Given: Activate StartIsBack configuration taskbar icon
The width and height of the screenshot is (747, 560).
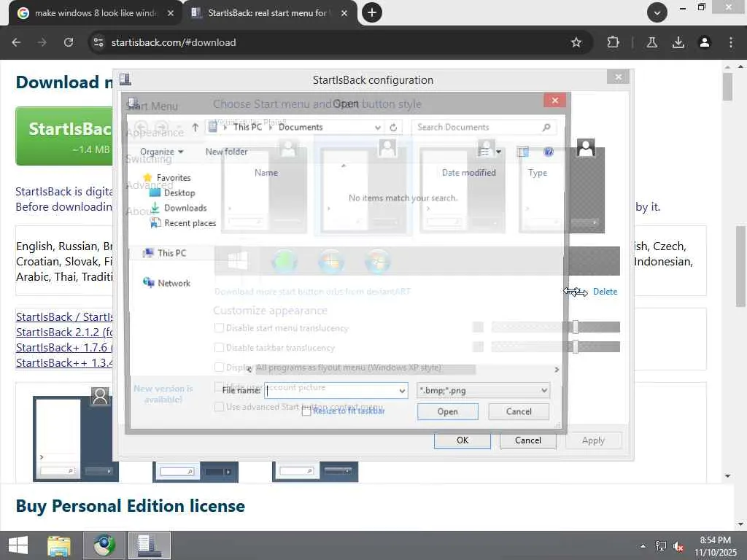Looking at the screenshot, I should click(x=149, y=545).
